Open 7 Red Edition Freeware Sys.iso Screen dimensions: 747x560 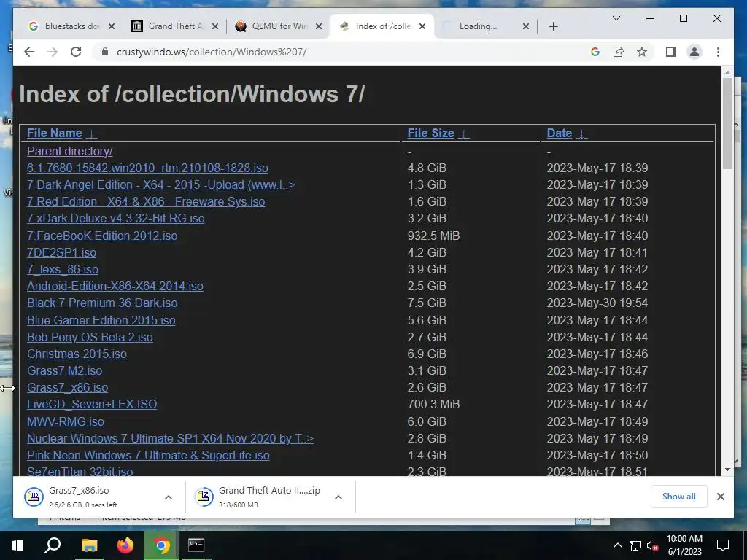tap(146, 201)
